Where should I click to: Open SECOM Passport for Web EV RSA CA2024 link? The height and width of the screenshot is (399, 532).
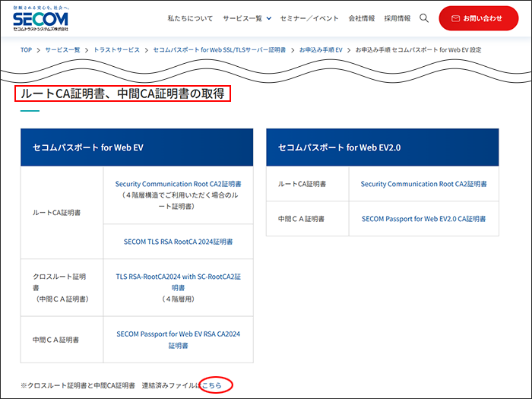tap(178, 340)
